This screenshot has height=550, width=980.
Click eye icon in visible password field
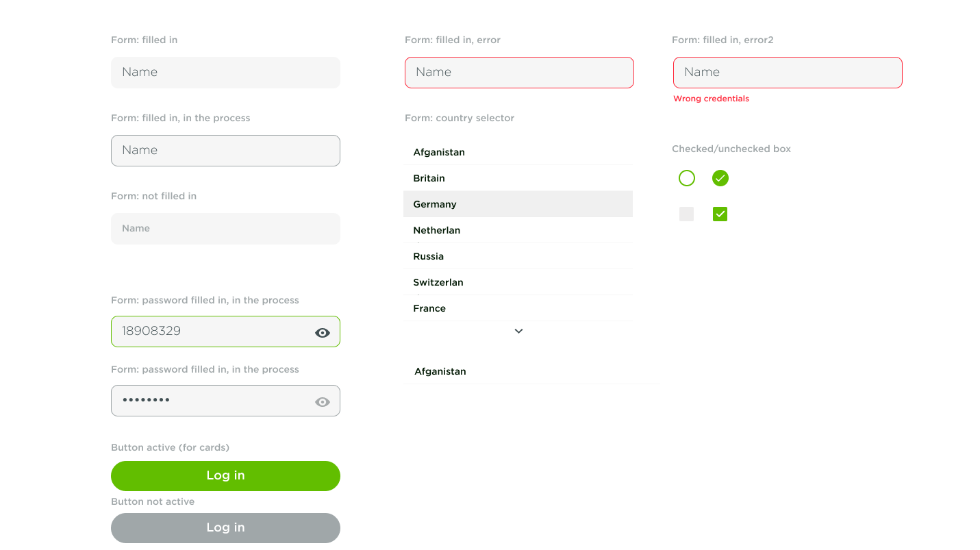(x=323, y=333)
